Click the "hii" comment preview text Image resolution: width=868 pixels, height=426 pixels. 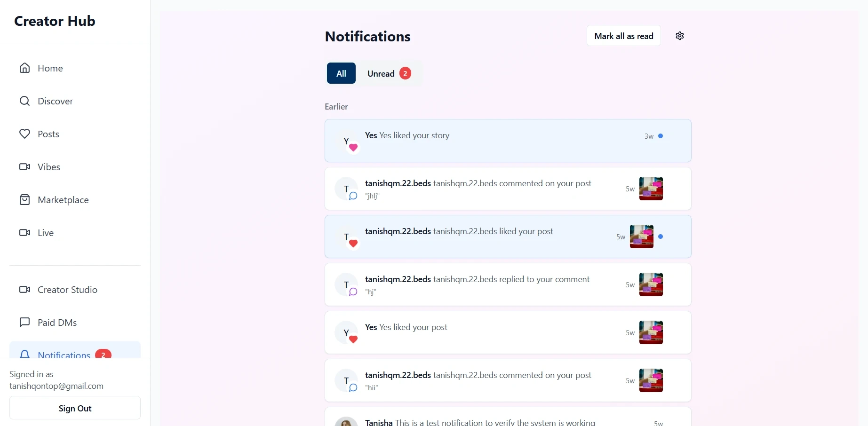[372, 388]
